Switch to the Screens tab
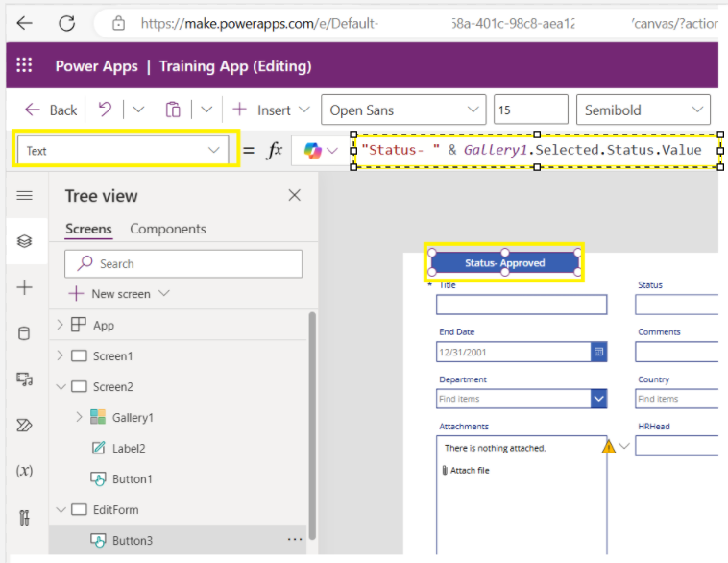 (88, 229)
